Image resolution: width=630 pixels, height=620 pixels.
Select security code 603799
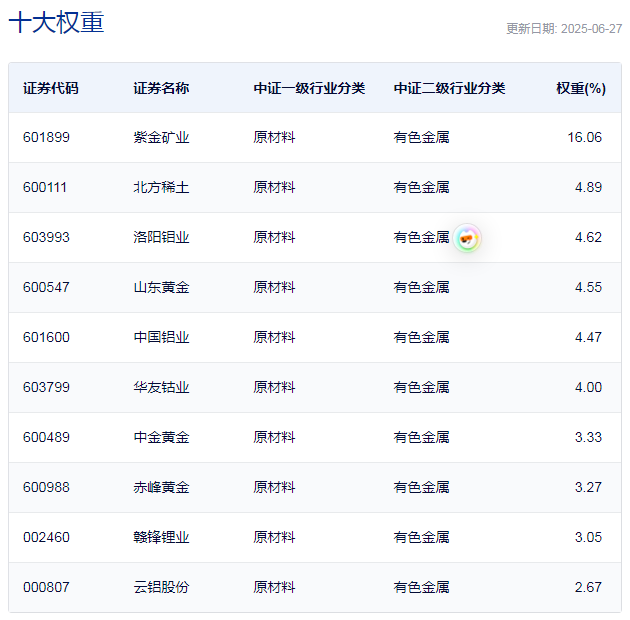point(46,387)
